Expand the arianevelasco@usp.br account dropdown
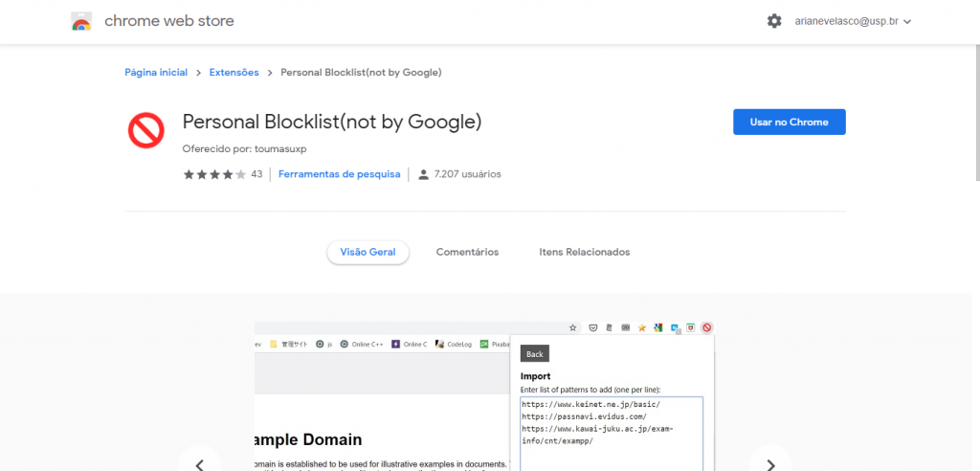The height and width of the screenshot is (471, 980). 853,21
